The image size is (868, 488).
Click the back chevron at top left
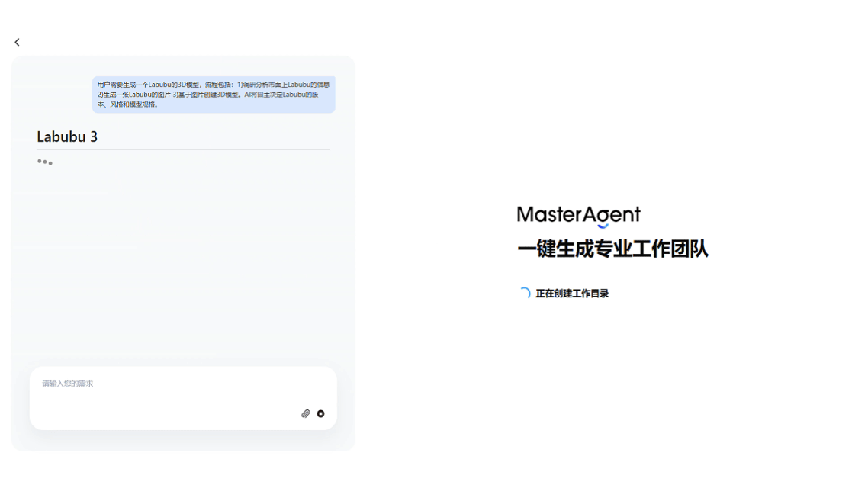17,42
